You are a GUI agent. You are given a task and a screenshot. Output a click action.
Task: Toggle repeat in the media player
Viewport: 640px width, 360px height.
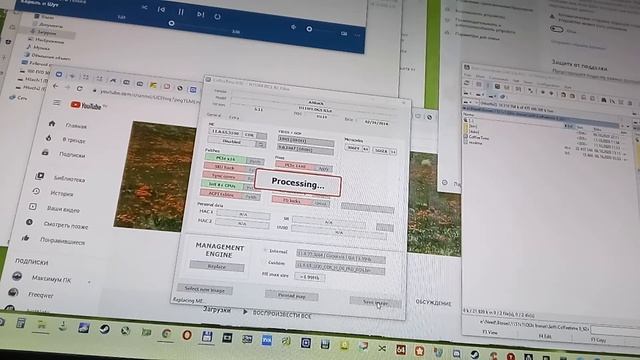coord(217,16)
